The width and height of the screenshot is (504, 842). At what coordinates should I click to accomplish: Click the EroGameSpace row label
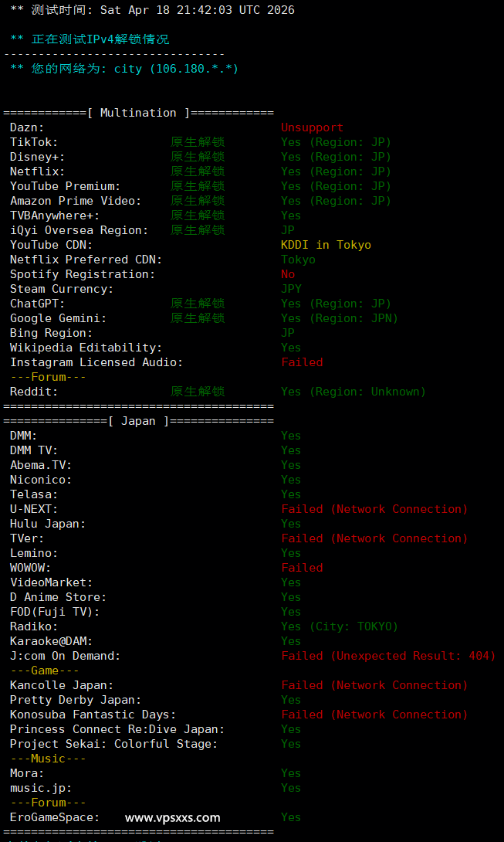click(54, 817)
